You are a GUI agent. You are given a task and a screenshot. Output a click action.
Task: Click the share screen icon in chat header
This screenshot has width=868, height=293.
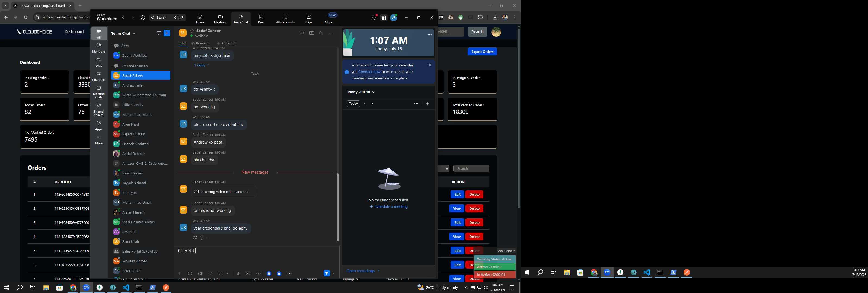[x=312, y=33]
